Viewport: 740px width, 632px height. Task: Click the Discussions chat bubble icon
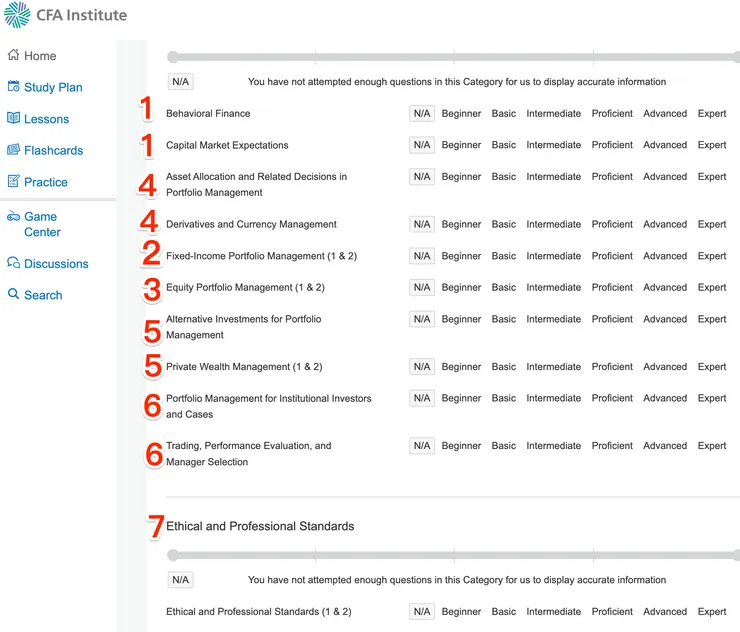(x=14, y=263)
